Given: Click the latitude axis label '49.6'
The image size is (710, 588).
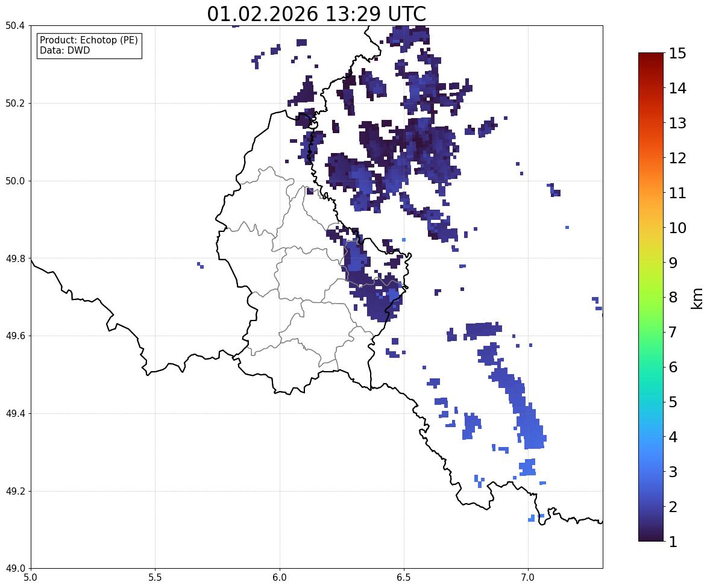Looking at the screenshot, I should tap(15, 336).
